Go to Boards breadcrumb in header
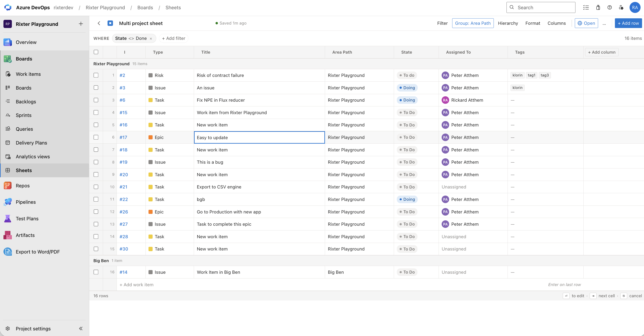The image size is (644, 336). pos(145,8)
